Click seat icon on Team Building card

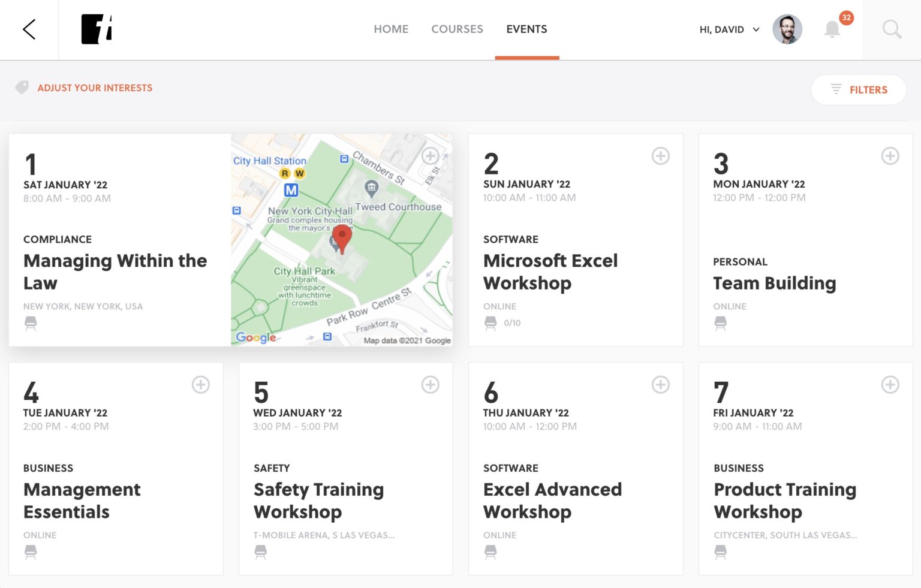point(720,323)
